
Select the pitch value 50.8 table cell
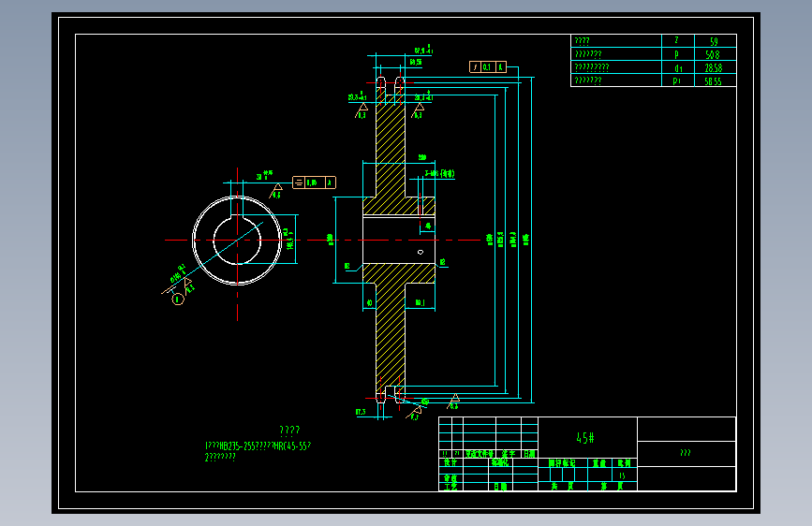click(714, 54)
